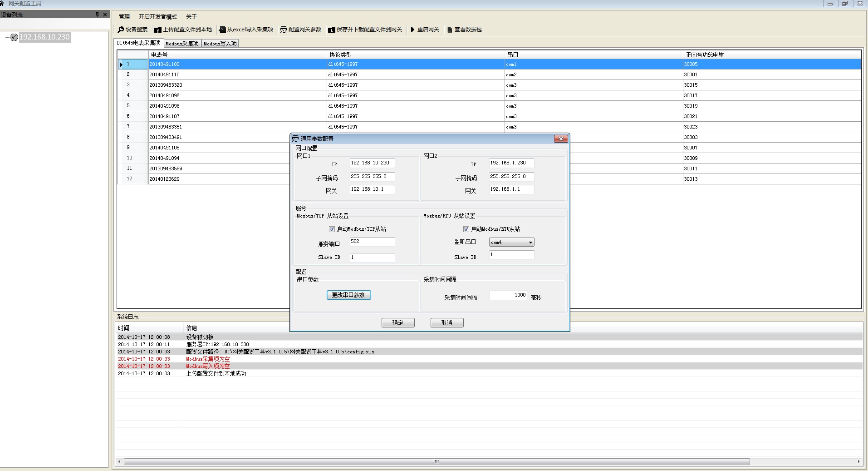Click meter number cell 201309483320

click(x=237, y=85)
